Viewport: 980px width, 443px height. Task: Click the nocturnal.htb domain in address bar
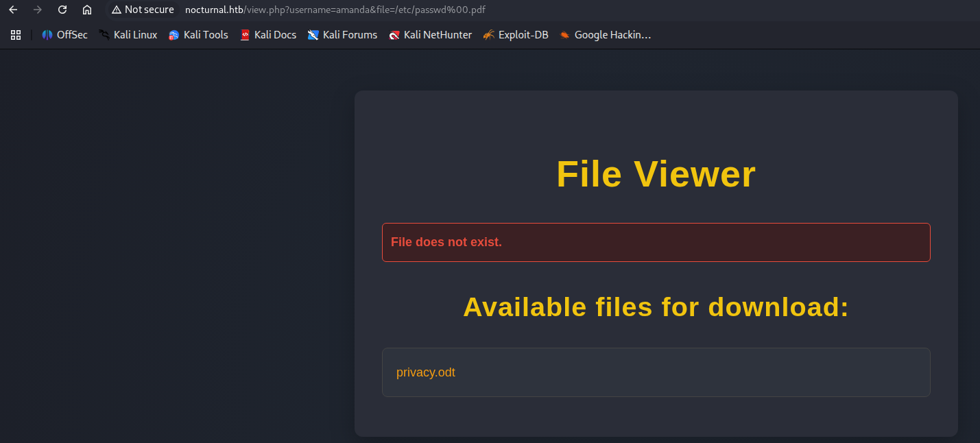tap(214, 10)
